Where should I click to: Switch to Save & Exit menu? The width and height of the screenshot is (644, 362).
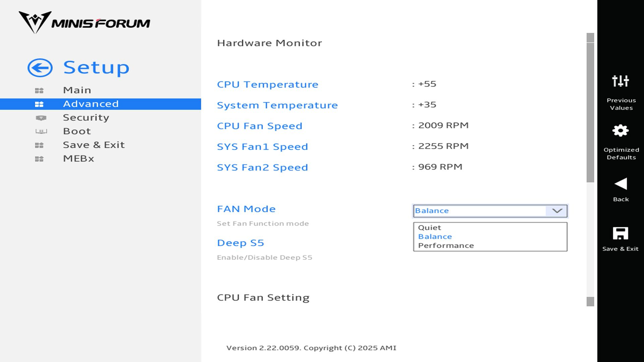click(94, 145)
